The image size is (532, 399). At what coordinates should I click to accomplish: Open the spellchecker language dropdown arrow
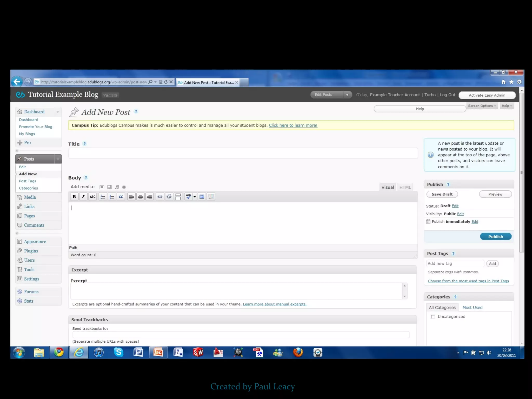tap(195, 197)
